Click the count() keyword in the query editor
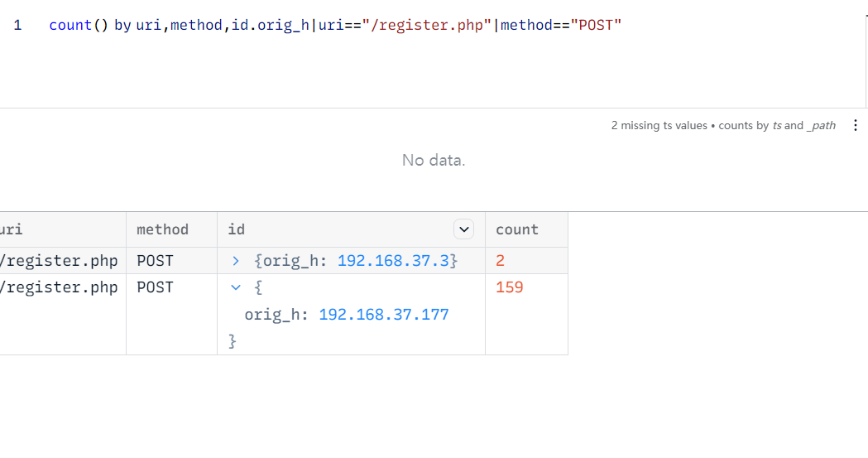This screenshot has height=458, width=868. point(79,25)
